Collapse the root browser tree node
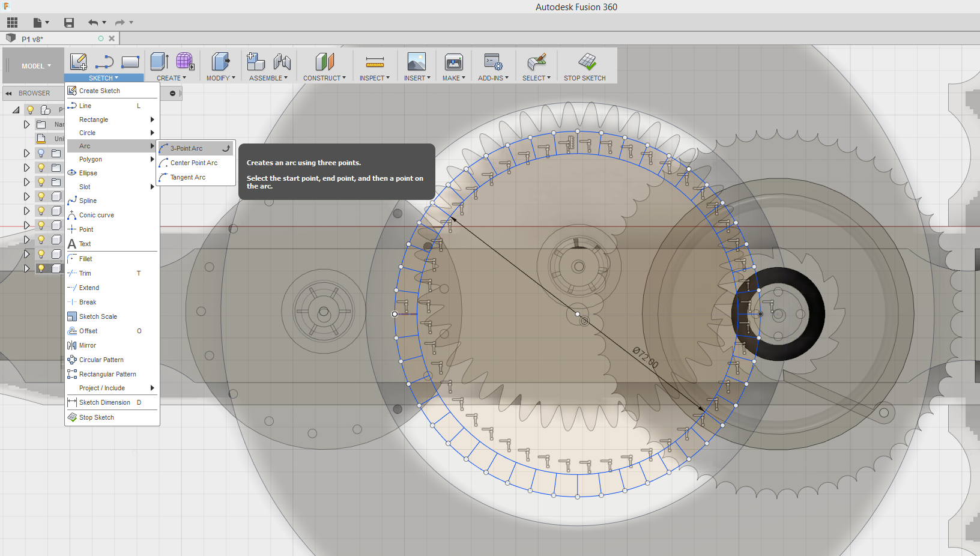Viewport: 980px width, 556px height. pos(16,110)
